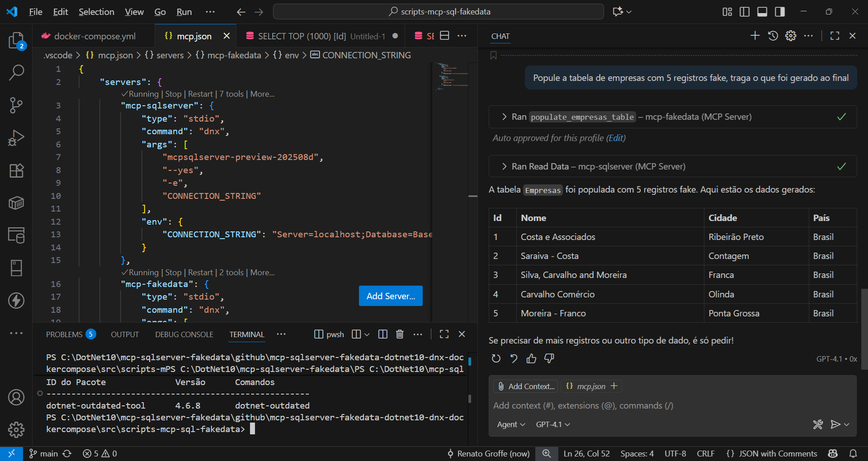Change the CRLF end of line setting
Screen dimensions: 868x461
(x=706, y=453)
